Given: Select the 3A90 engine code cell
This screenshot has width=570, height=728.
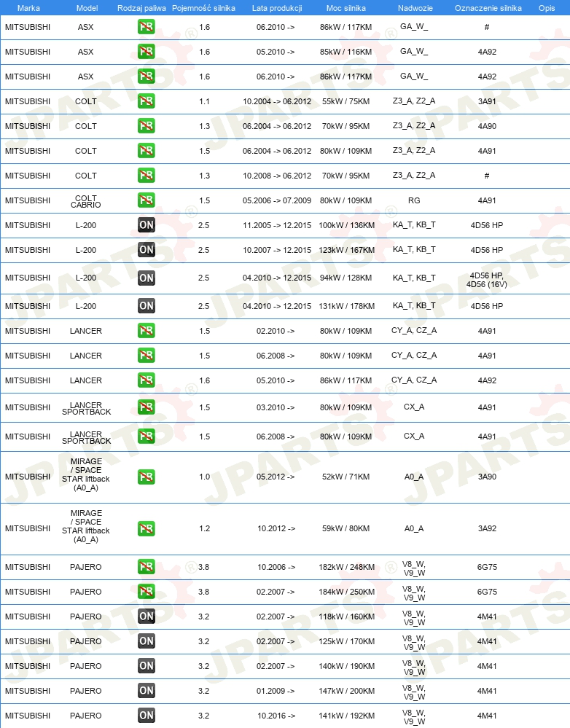Looking at the screenshot, I should pos(487,477).
